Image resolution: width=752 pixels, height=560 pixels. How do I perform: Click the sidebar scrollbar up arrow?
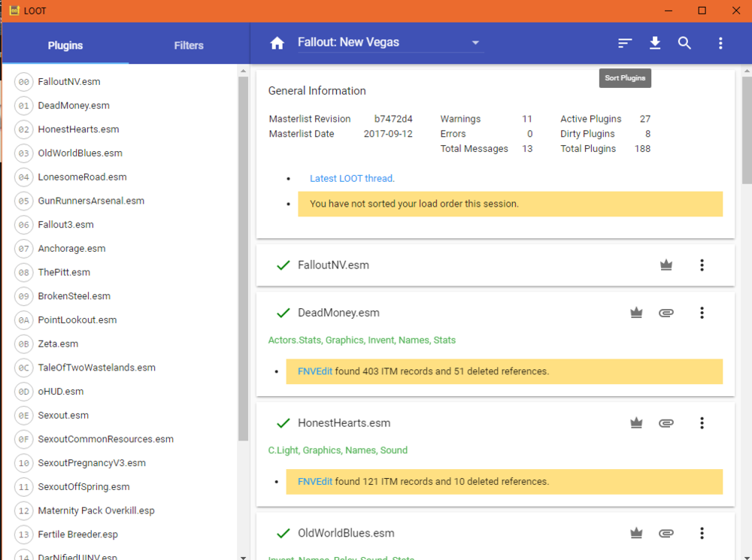click(243, 71)
